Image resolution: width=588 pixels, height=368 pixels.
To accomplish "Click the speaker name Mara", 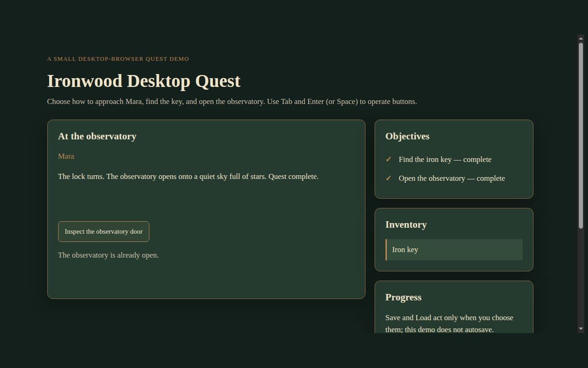I will pyautogui.click(x=66, y=156).
